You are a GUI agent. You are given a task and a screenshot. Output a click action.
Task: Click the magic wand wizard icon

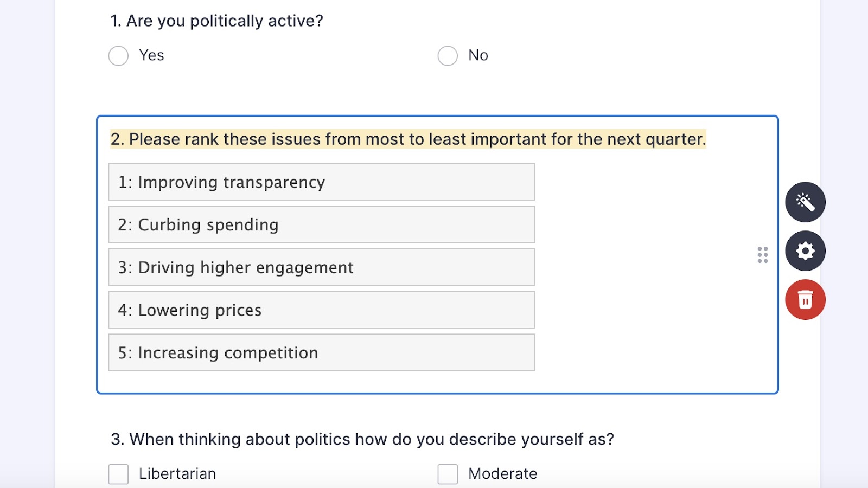pyautogui.click(x=805, y=202)
